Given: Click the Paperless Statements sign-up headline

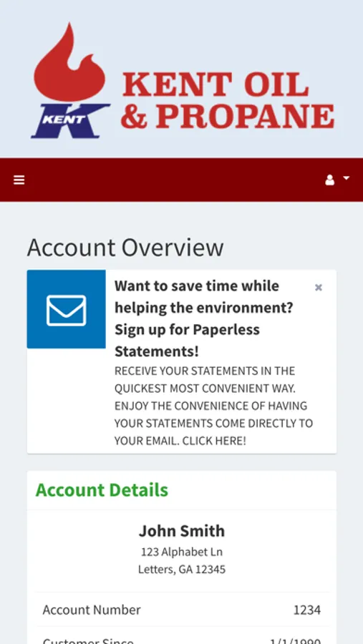Looking at the screenshot, I should 204,318.
